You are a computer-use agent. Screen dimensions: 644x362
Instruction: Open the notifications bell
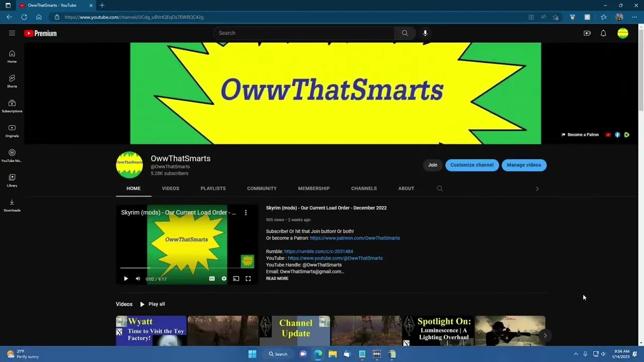tap(603, 33)
